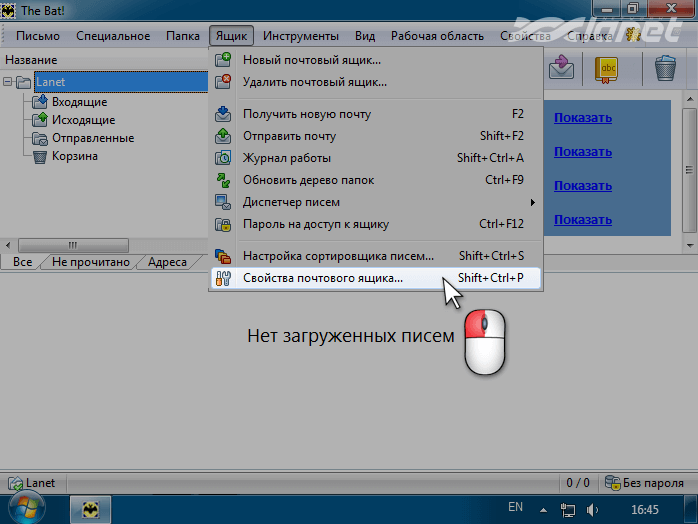Click the Корзина trash folder icon
This screenshot has width=698, height=524.
(x=40, y=156)
